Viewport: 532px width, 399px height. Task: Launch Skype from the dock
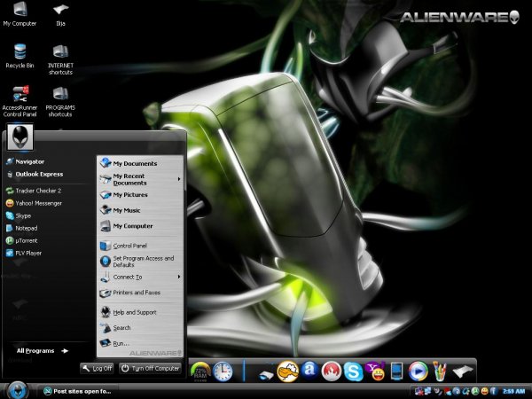[x=353, y=372]
